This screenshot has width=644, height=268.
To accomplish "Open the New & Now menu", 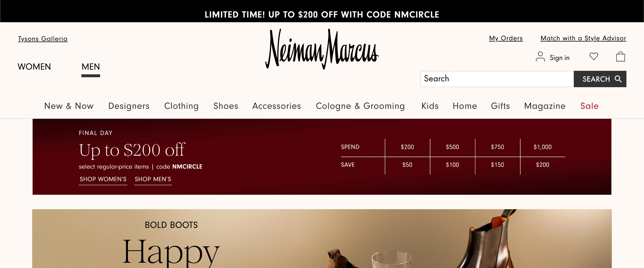I will pyautogui.click(x=69, y=106).
